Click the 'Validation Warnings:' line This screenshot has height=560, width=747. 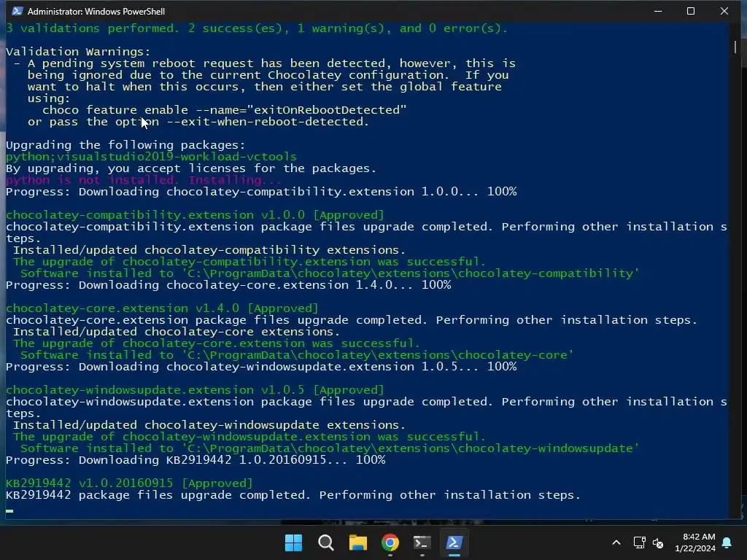tap(78, 52)
